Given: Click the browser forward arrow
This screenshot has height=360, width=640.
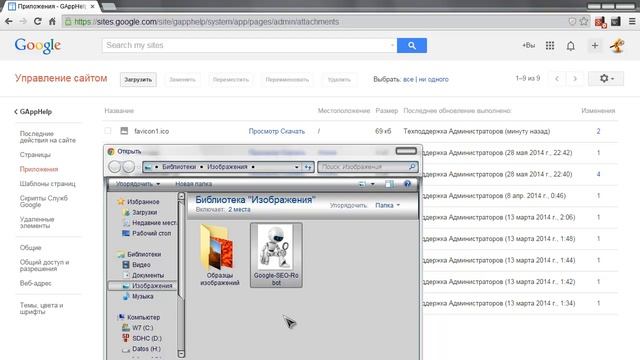Looking at the screenshot, I should [23, 22].
